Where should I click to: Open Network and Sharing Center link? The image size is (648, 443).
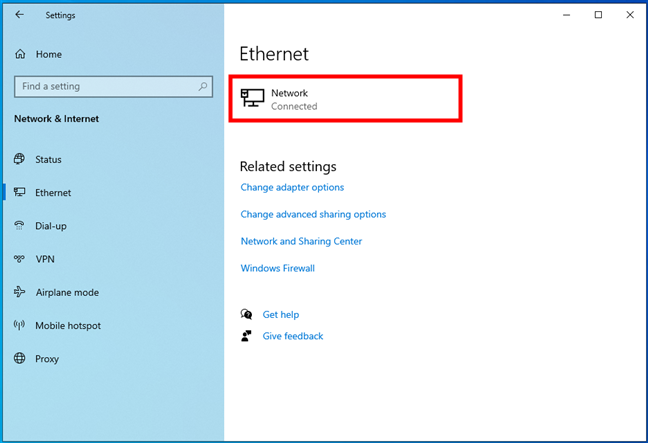point(301,241)
